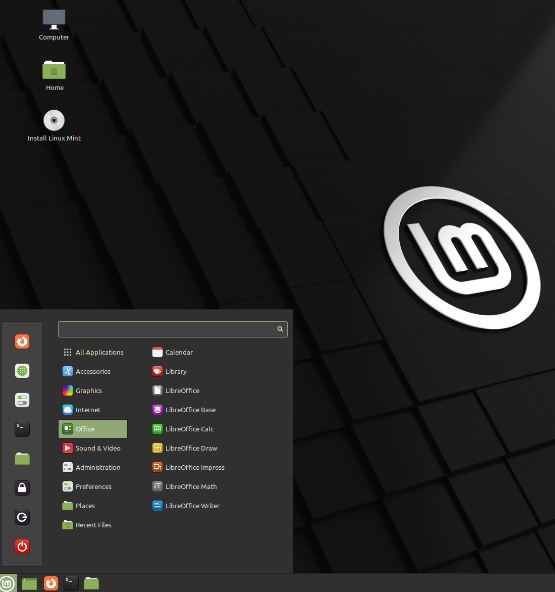Select the Preferences category
The width and height of the screenshot is (555, 592).
coord(93,487)
